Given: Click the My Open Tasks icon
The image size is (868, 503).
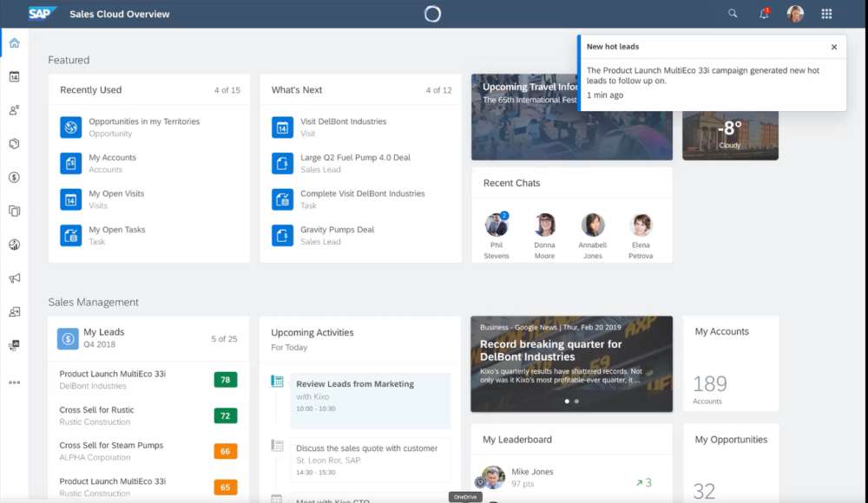Looking at the screenshot, I should click(x=71, y=235).
